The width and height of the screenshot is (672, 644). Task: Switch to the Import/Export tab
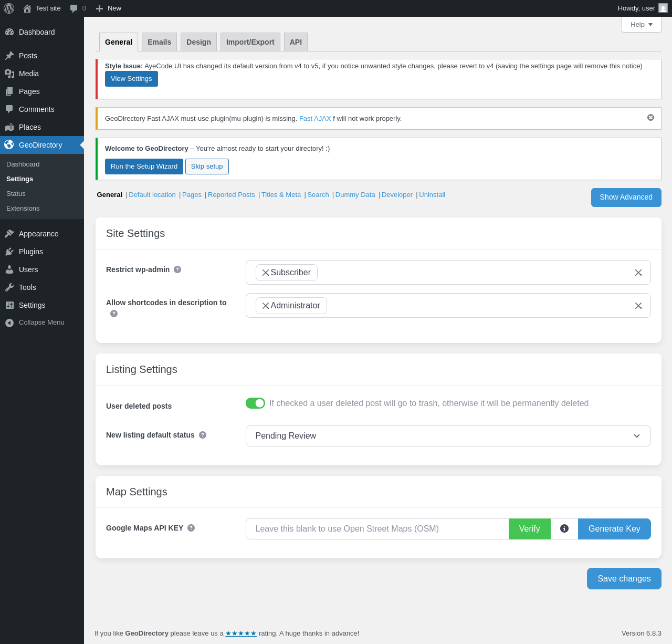coord(250,42)
